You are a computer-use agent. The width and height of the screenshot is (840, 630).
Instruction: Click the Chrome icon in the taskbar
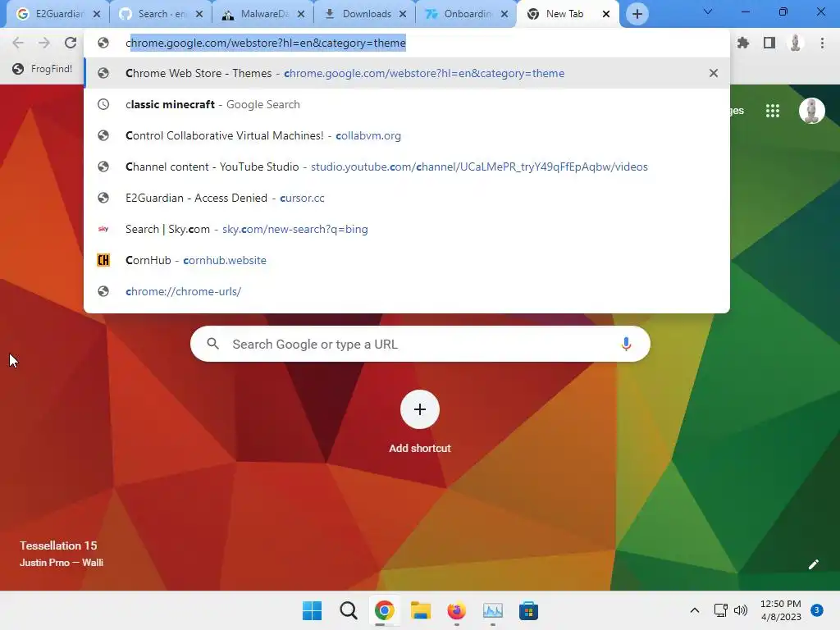(x=384, y=610)
